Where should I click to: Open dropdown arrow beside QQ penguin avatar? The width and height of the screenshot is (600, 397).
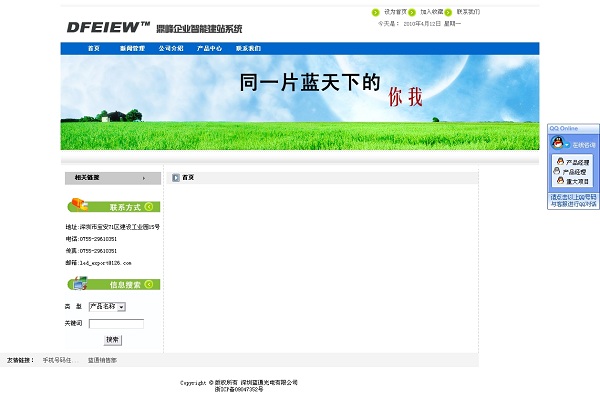567,145
